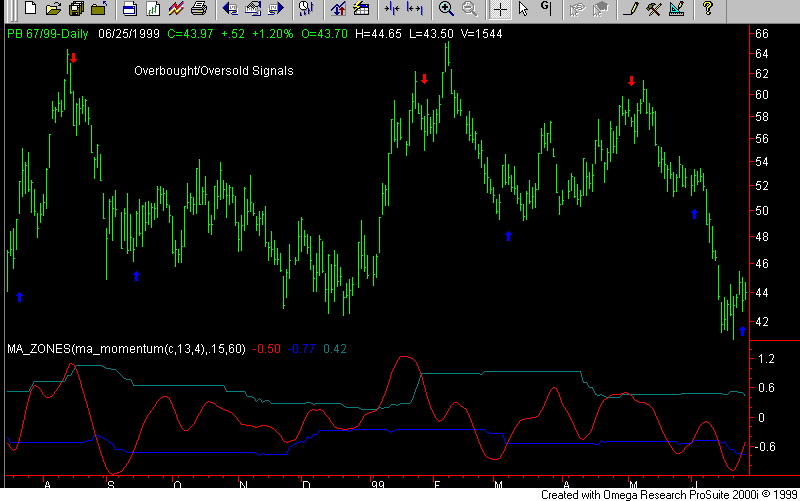
Task: Select the pencil drawing line tool
Action: 632,8
